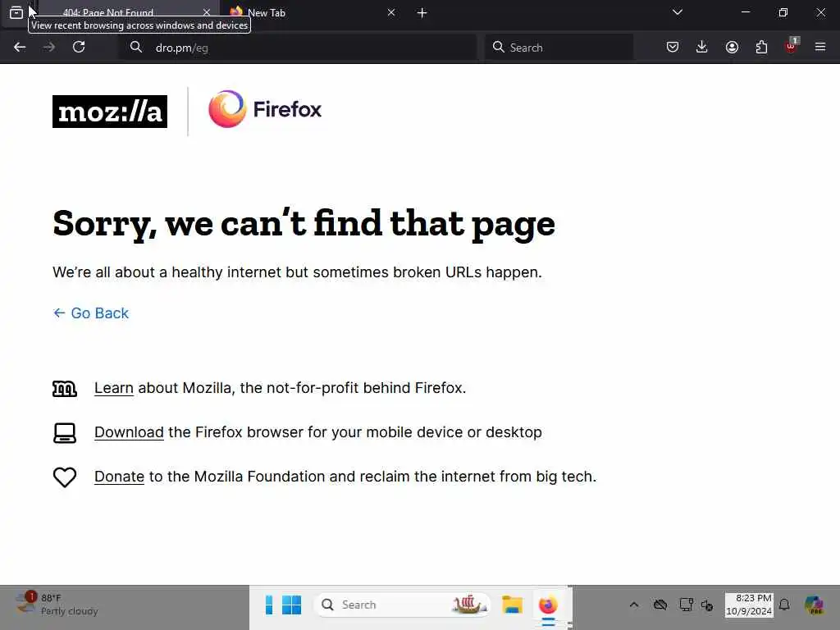Click the heading "Sorry, we can't find that page"

click(304, 224)
